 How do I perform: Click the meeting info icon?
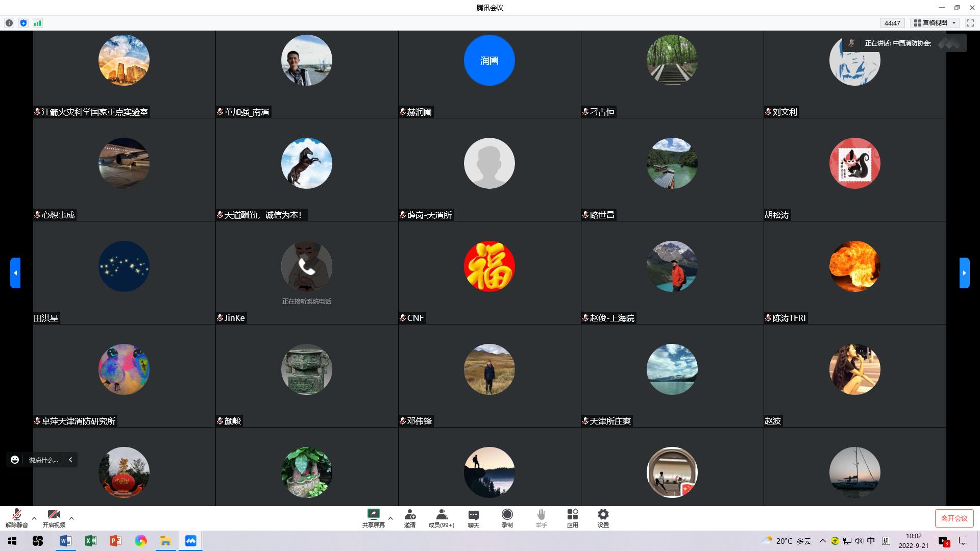click(x=9, y=23)
